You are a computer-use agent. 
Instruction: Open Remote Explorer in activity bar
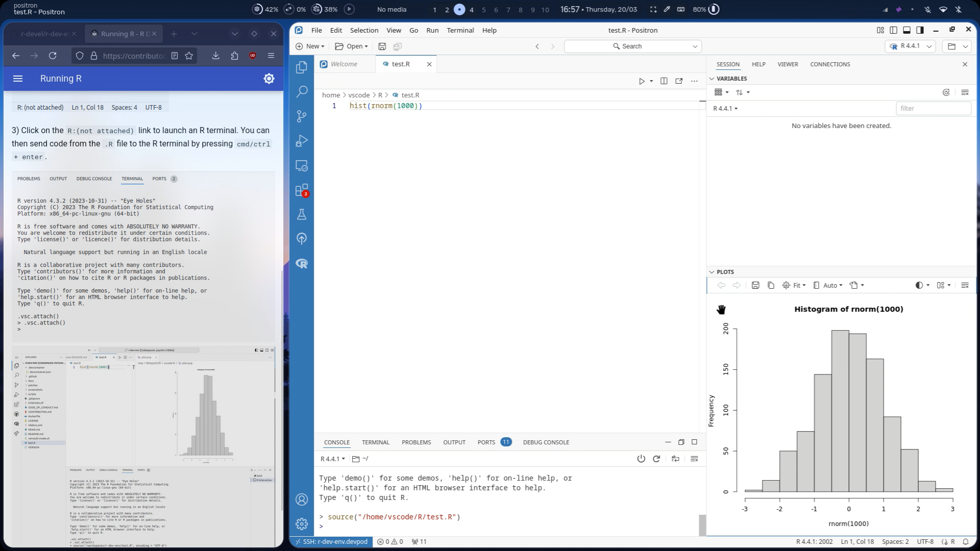302,166
